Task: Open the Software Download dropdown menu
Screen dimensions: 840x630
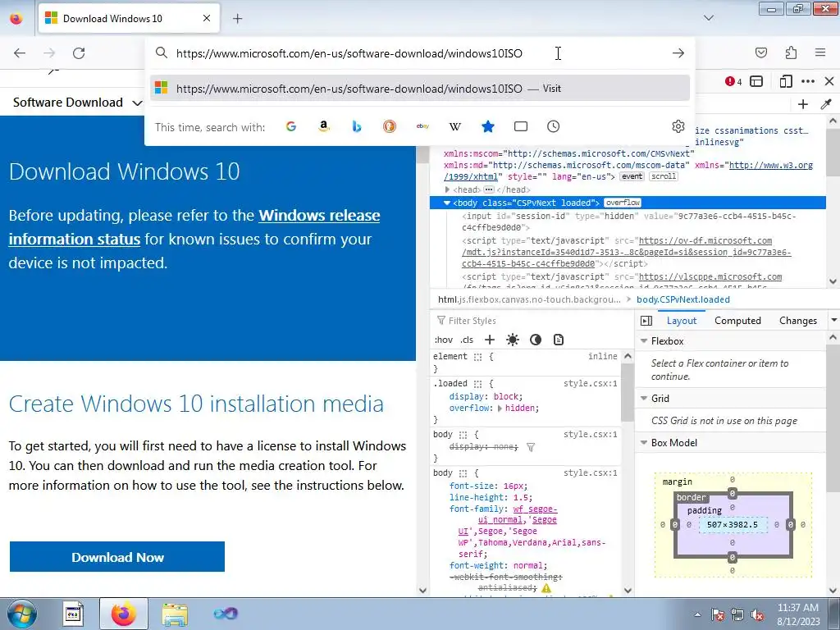Action: tap(77, 103)
